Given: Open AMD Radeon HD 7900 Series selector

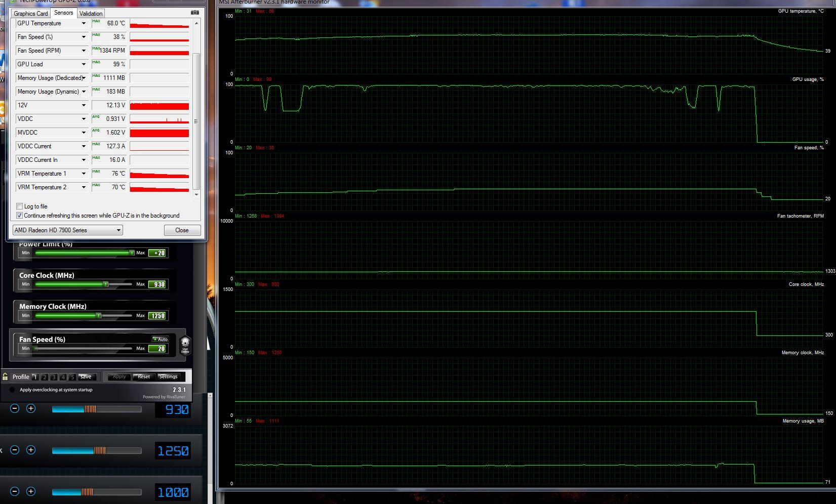Looking at the screenshot, I should tap(68, 230).
